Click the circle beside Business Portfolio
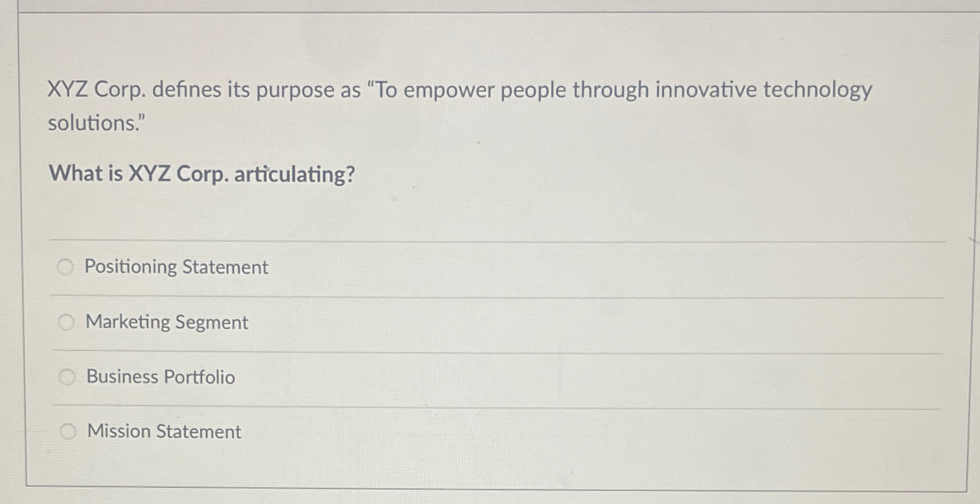The height and width of the screenshot is (504, 980). 67,377
